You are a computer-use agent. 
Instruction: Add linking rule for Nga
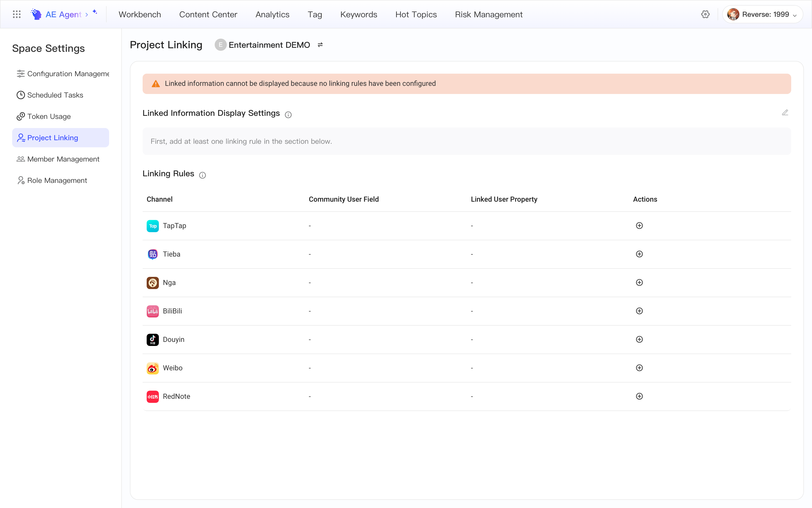tap(639, 282)
